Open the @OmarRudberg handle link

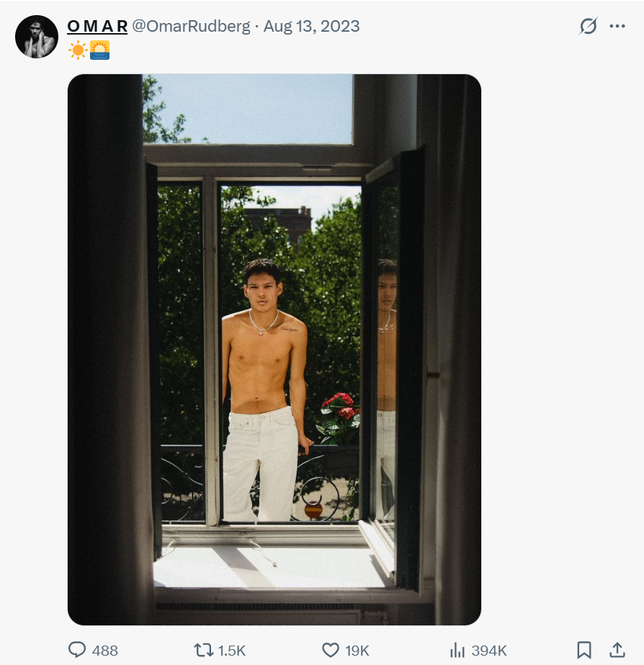click(191, 27)
